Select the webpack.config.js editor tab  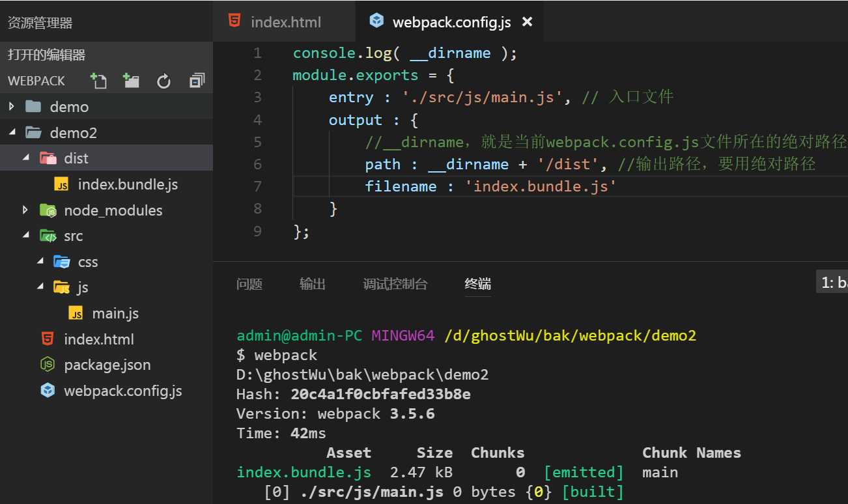450,21
